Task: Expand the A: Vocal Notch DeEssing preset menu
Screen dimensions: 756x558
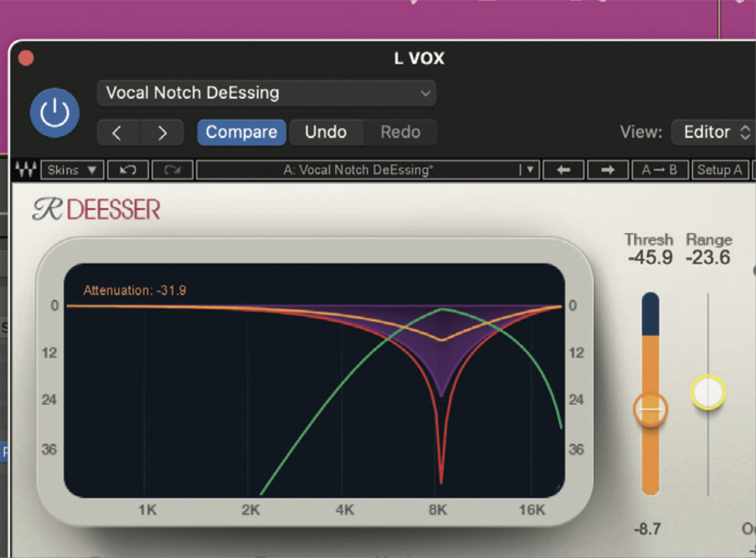Action: tap(530, 169)
